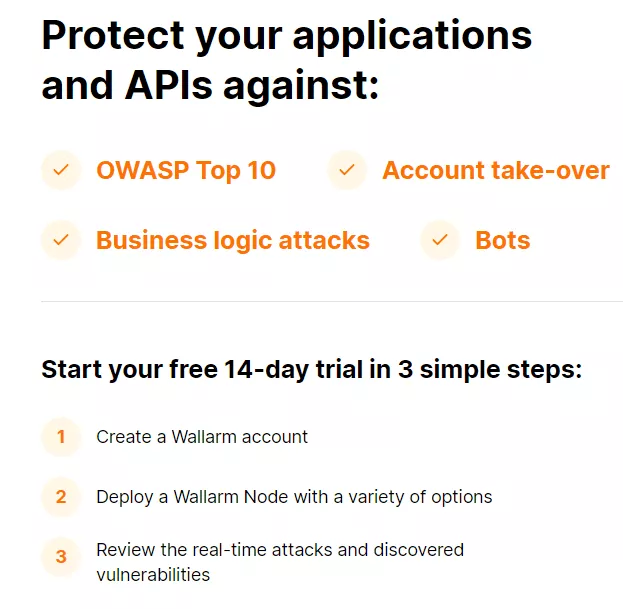Viewport: 623px width, 609px height.
Task: Click the and APIs against: heading line
Action: point(210,85)
